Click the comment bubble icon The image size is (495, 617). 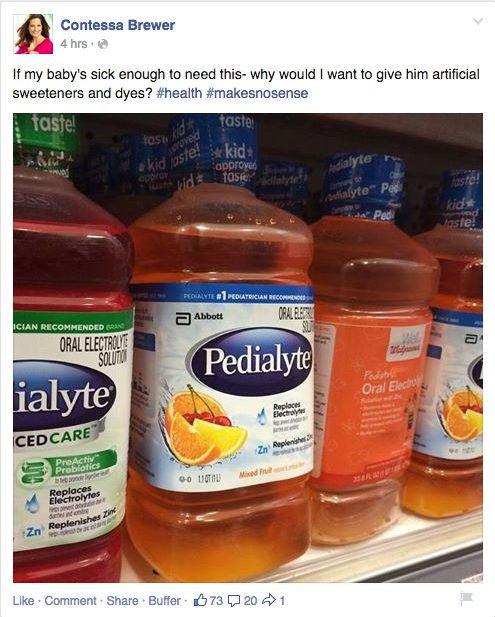234,601
